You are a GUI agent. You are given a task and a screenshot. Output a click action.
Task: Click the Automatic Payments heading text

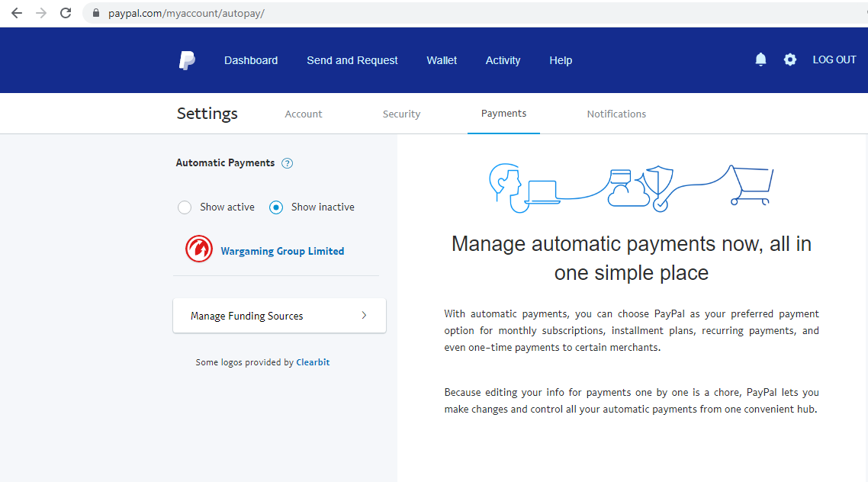[x=225, y=162]
